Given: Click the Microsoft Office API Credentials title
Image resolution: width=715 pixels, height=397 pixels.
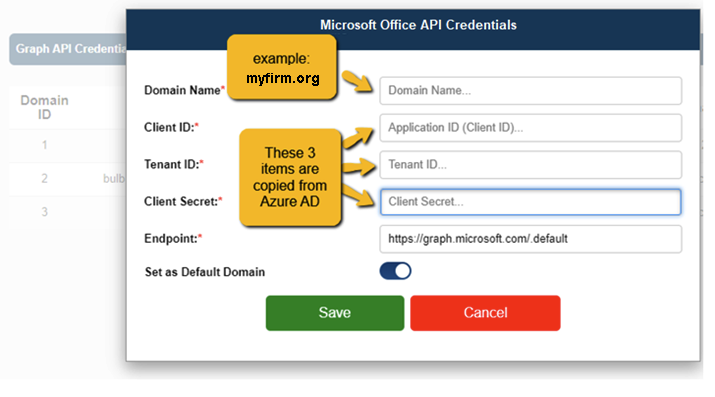Looking at the screenshot, I should pos(418,25).
